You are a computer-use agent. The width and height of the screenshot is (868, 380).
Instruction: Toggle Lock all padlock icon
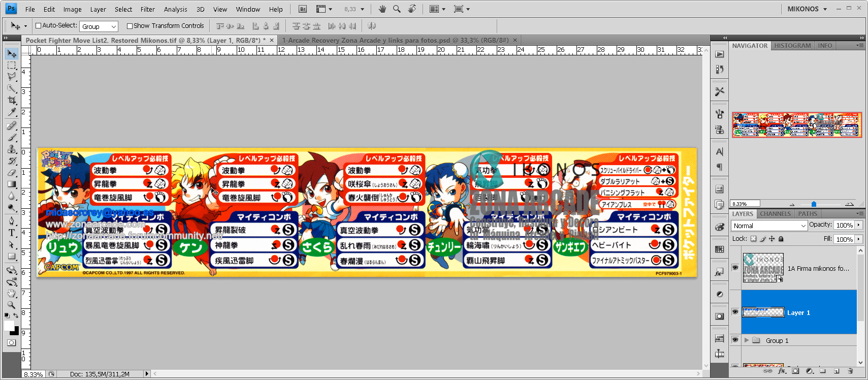tap(781, 239)
